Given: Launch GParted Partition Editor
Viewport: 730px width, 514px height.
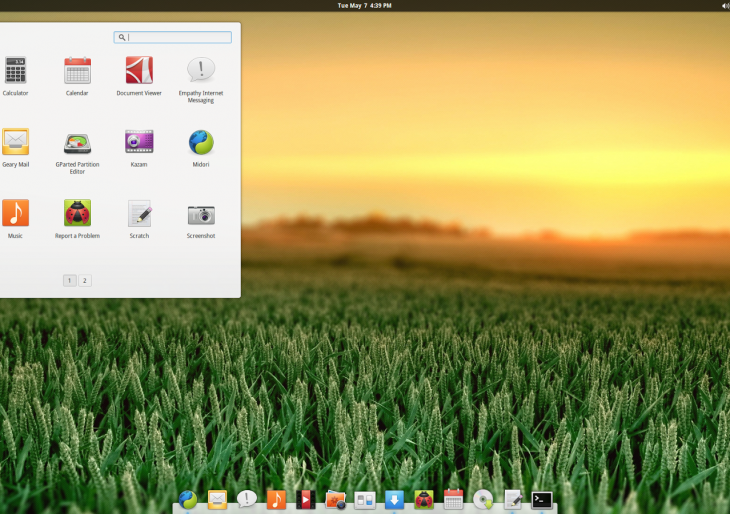Looking at the screenshot, I should (x=77, y=142).
